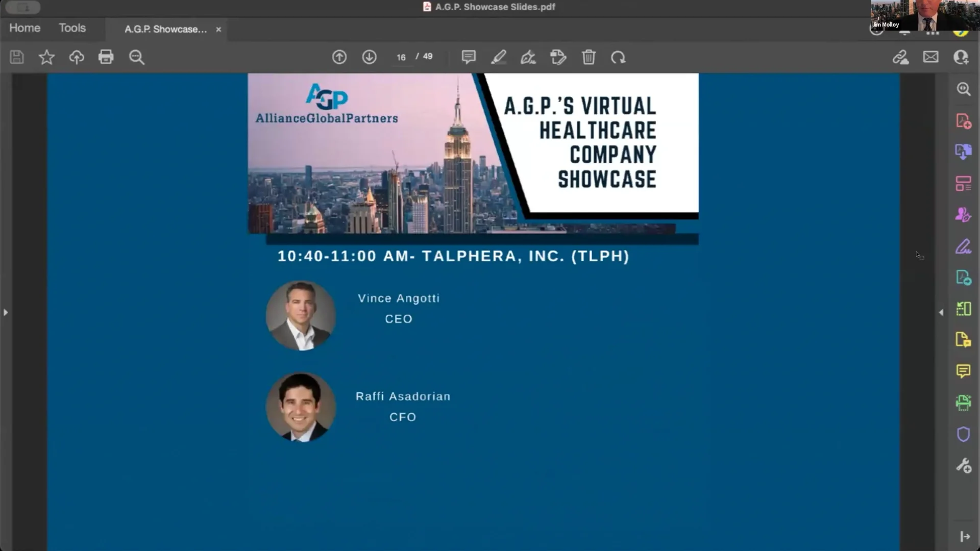Zoom out of the document

point(136,57)
